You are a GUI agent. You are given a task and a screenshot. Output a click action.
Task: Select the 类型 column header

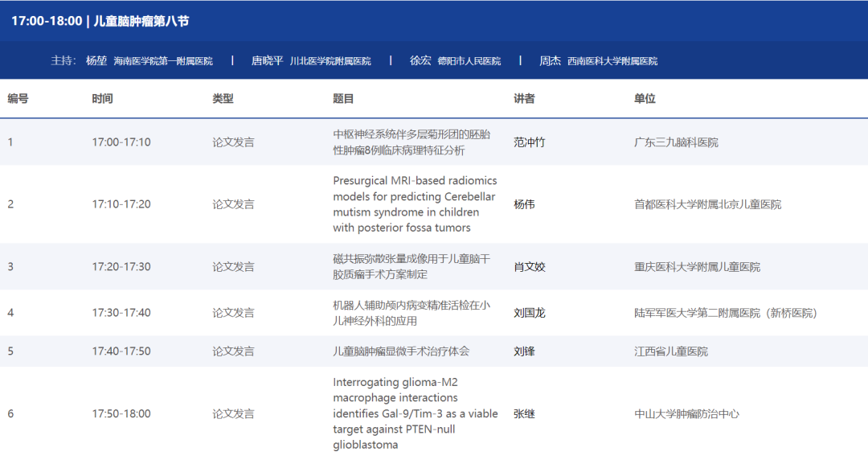tap(223, 98)
